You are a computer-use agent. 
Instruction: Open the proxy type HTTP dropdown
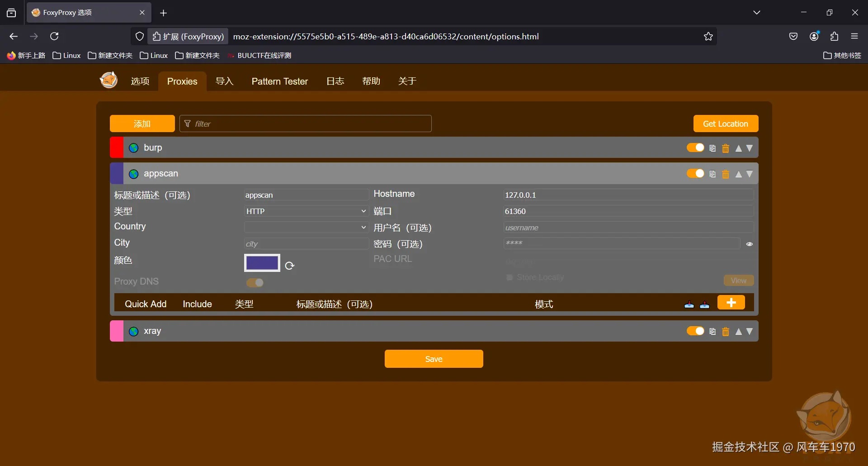306,211
